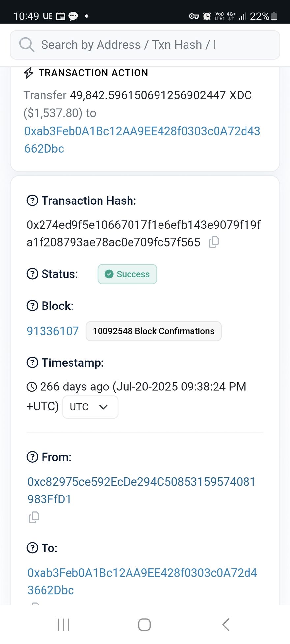
Task: Tap the search magnifier icon
Action: click(26, 44)
